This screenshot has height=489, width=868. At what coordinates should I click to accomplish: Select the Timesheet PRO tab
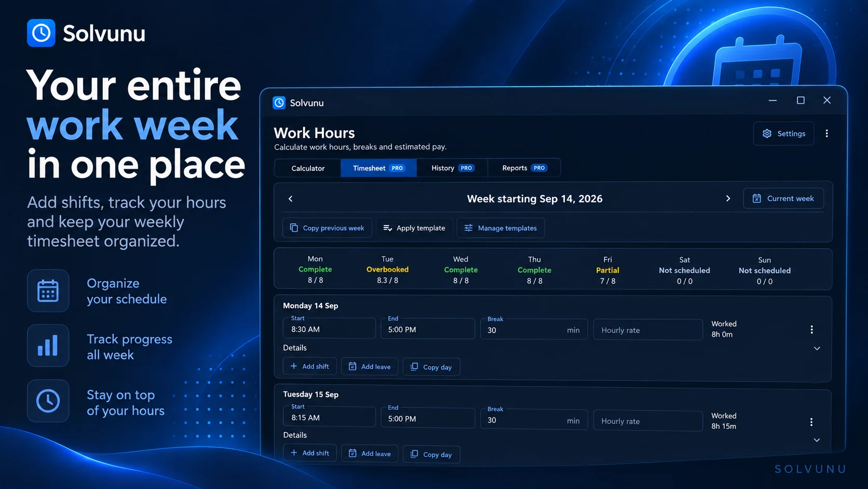(x=378, y=168)
